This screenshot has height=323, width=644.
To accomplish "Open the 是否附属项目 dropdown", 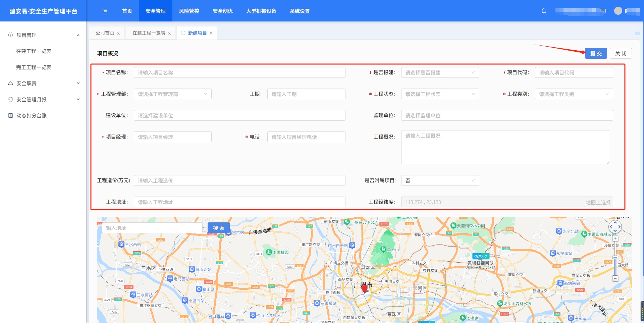I will [x=440, y=180].
